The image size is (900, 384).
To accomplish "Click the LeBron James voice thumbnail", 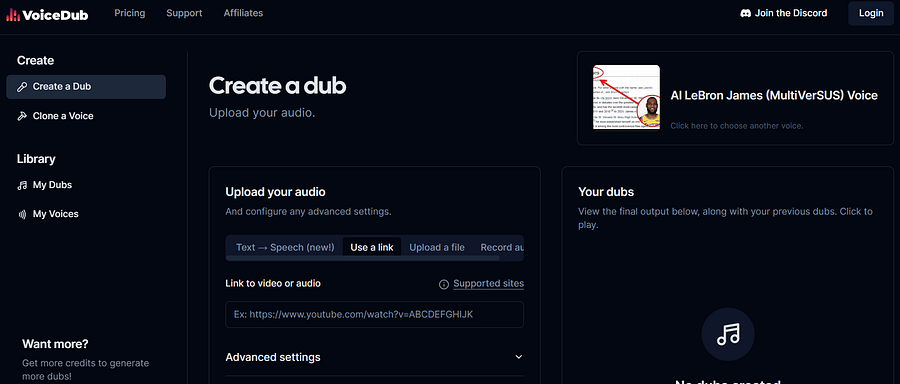I will [x=626, y=97].
